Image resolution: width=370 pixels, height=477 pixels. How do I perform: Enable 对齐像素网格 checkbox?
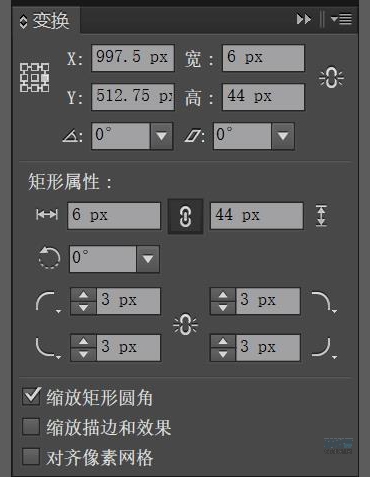[x=31, y=456]
